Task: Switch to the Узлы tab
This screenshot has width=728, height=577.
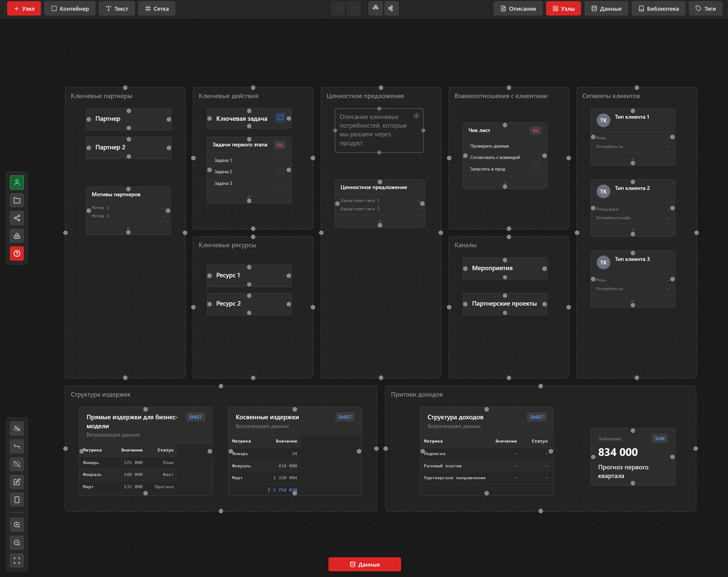Action: [x=563, y=8]
